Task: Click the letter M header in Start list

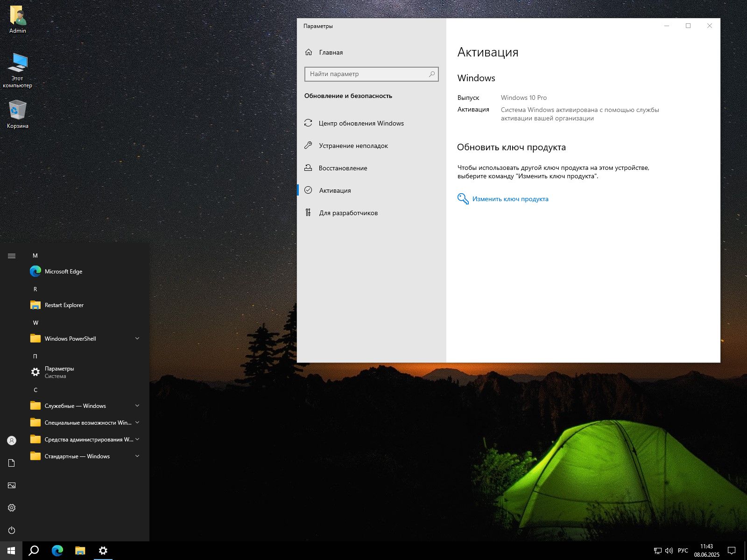Action: [35, 256]
